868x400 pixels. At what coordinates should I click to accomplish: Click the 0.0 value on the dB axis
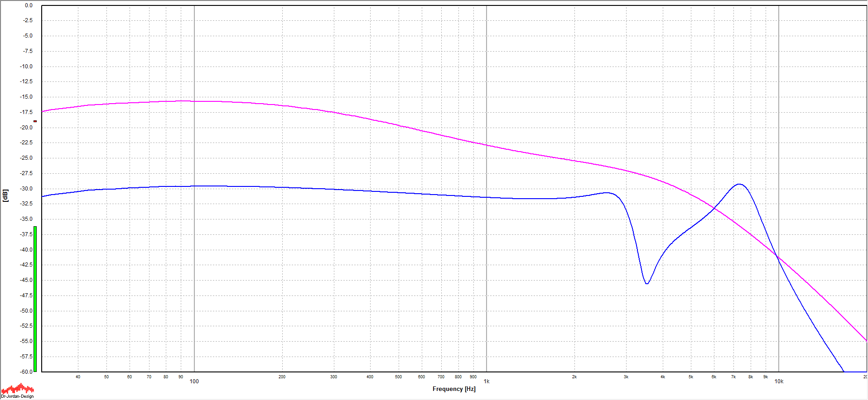point(29,5)
